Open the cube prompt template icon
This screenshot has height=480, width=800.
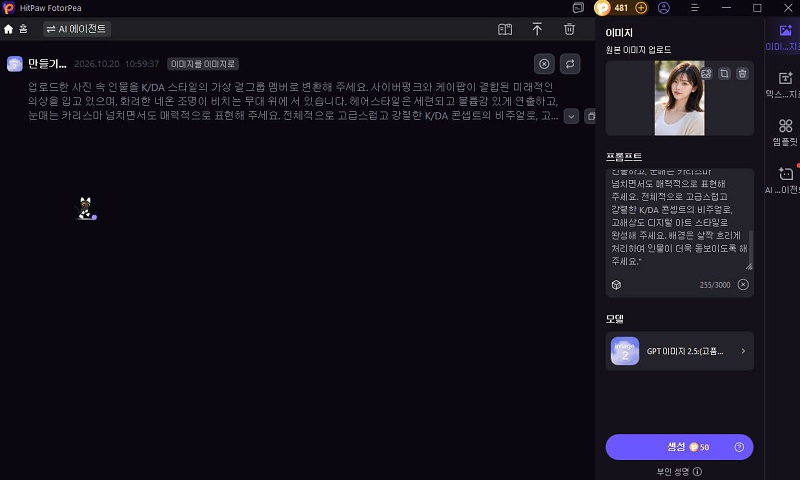coord(616,285)
